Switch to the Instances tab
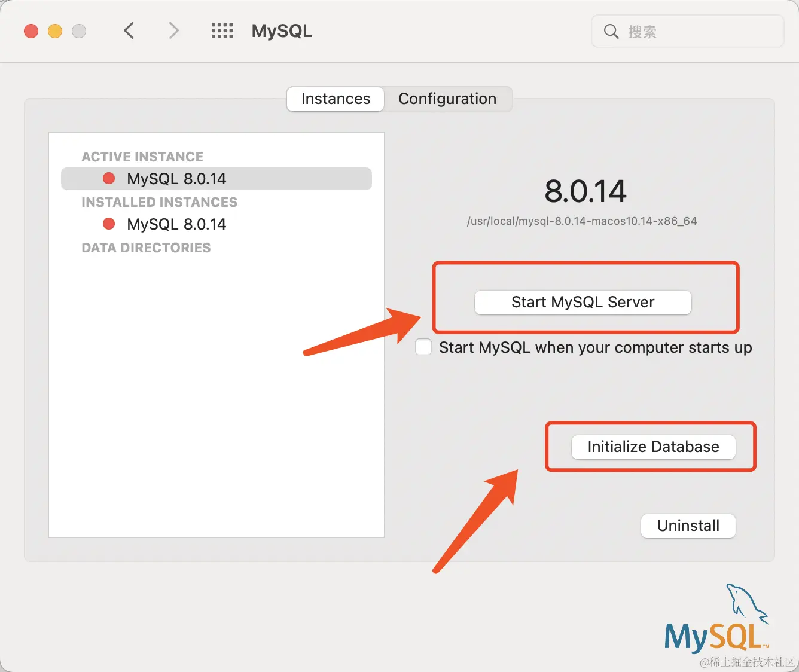The width and height of the screenshot is (799, 672). tap(336, 99)
